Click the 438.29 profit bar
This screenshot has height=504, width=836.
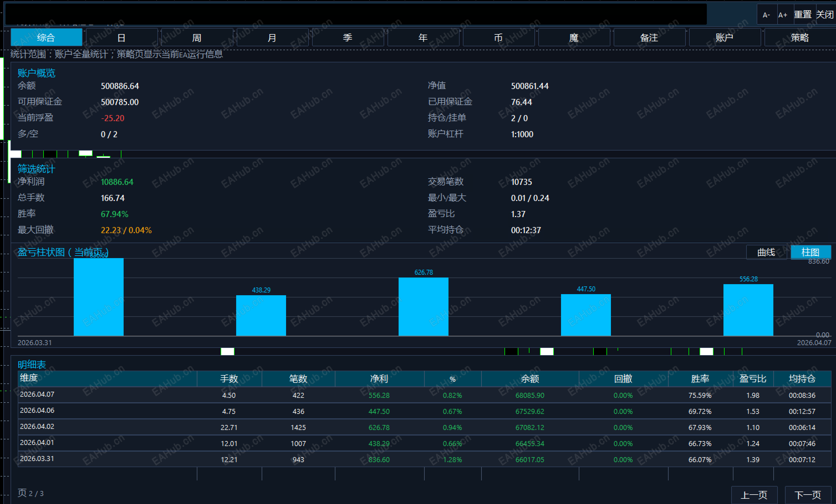[x=261, y=316]
